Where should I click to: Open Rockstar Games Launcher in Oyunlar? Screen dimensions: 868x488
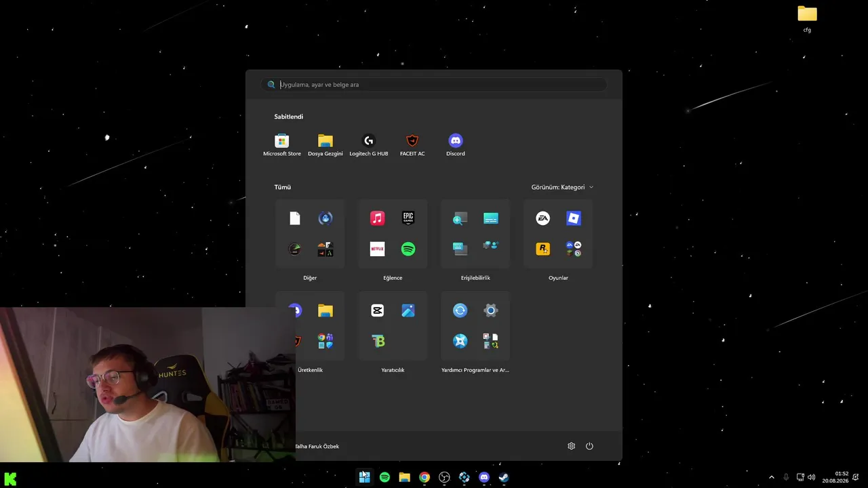(x=543, y=249)
